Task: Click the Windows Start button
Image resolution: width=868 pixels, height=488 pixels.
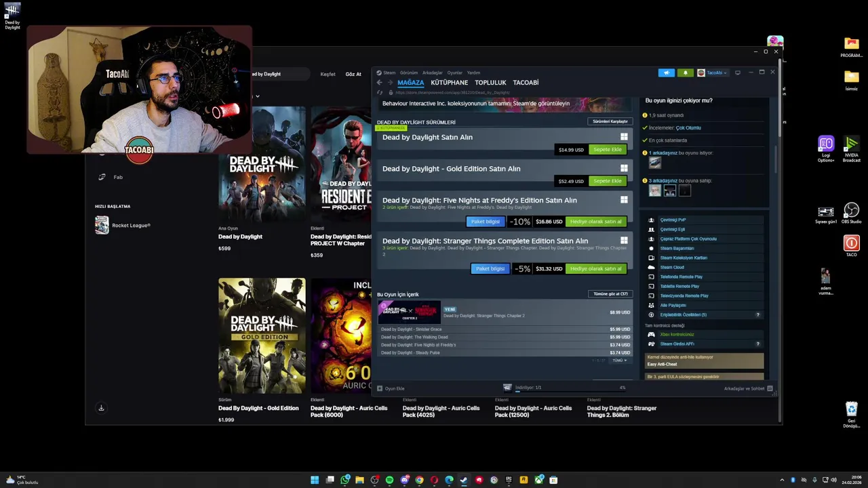Action: point(315,480)
